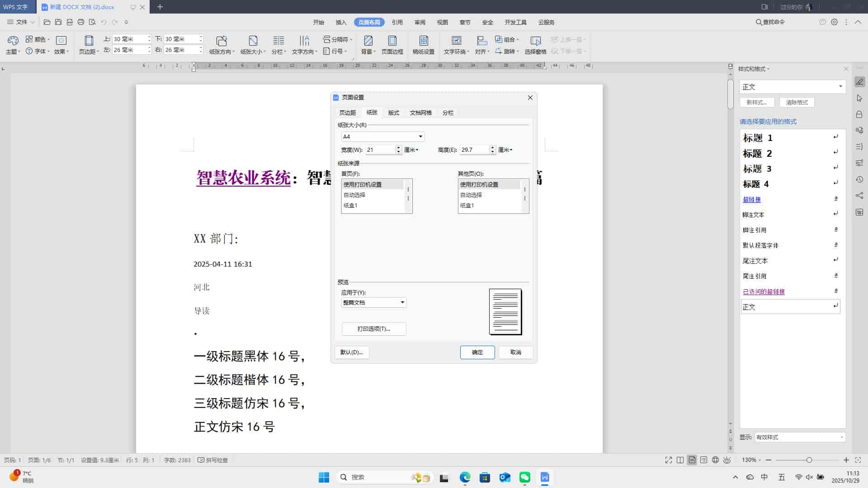Click the paper width input field
Screen dimensions: 868x488
[x=380, y=150]
